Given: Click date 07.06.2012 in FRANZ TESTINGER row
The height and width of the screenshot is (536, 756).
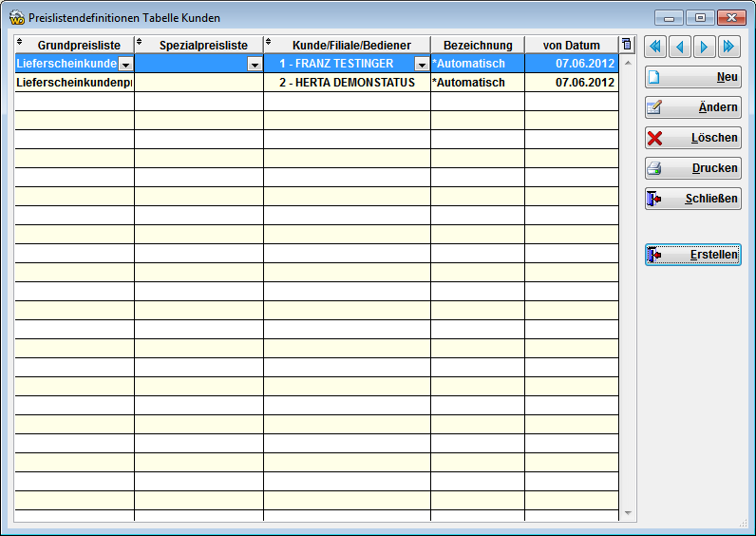Looking at the screenshot, I should point(572,64).
